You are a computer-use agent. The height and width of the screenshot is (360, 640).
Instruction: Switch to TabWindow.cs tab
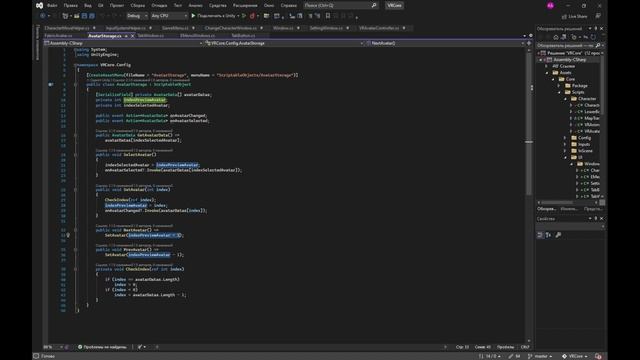coord(150,36)
